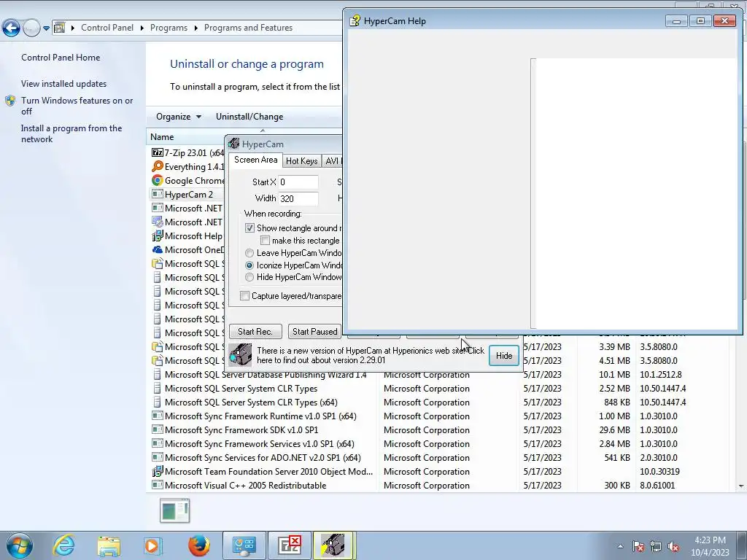Launch Internet Explorer from taskbar
This screenshot has height=560, width=747.
(64, 545)
